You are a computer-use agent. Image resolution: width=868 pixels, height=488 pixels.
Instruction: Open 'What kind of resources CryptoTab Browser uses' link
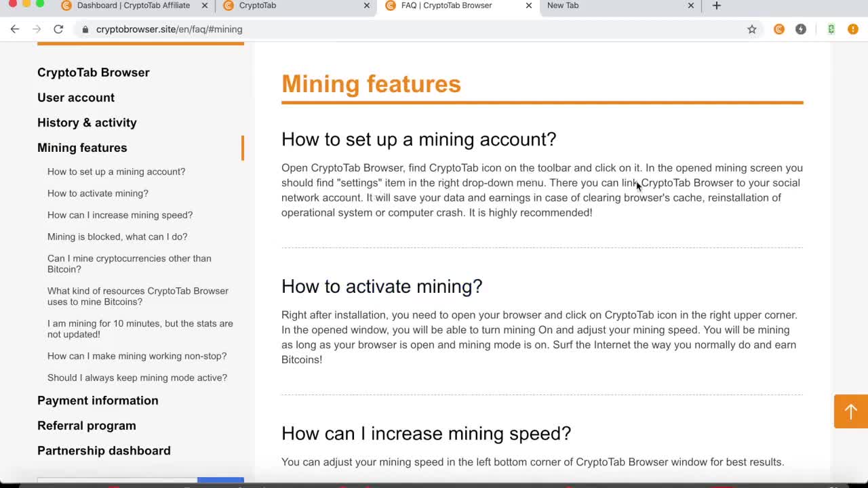138,296
